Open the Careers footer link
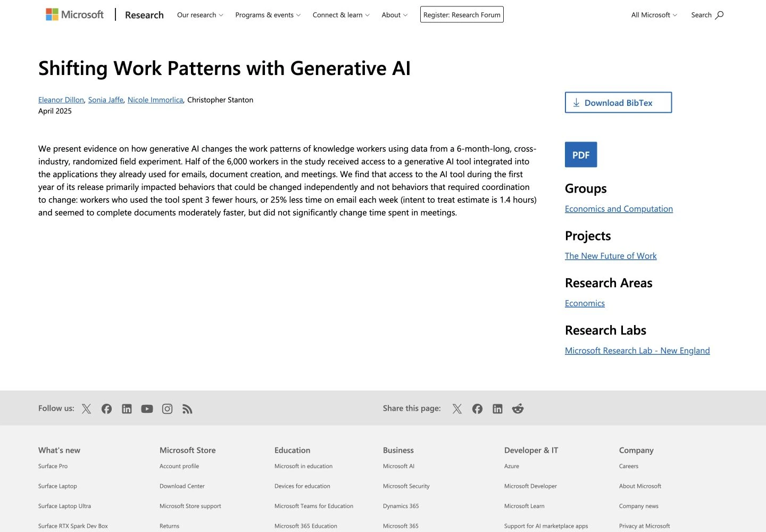 (x=629, y=466)
